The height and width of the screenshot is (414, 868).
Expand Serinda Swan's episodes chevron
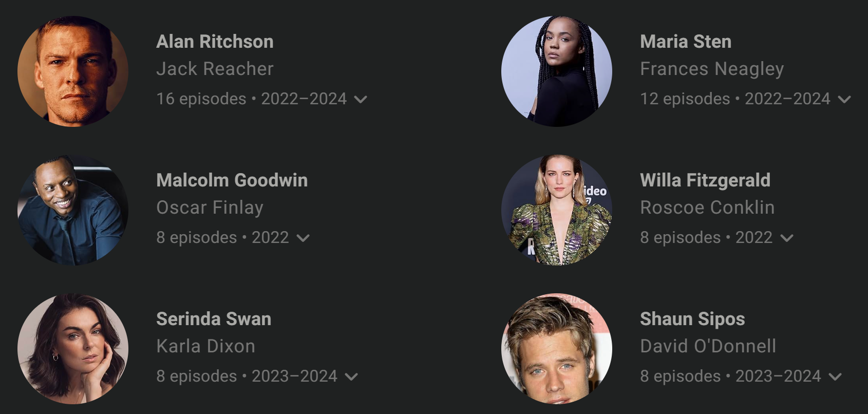pos(351,377)
